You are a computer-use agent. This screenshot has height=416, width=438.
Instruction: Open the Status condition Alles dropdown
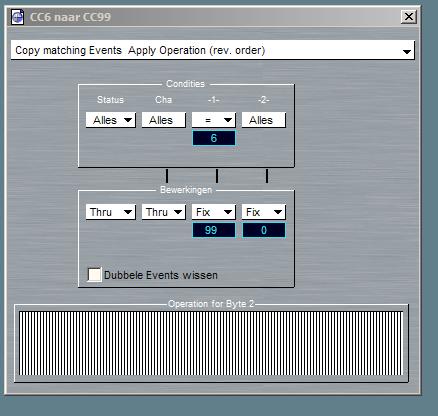pos(111,120)
